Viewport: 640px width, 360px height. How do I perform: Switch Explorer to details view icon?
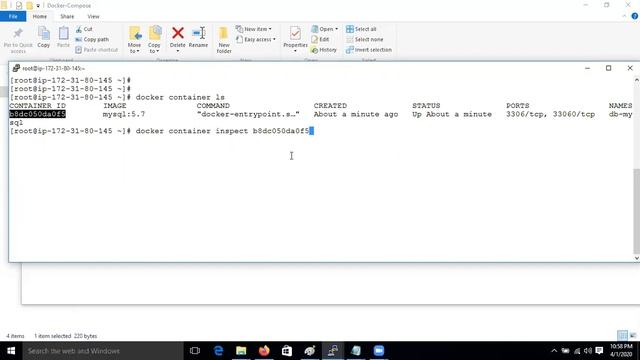[622, 336]
